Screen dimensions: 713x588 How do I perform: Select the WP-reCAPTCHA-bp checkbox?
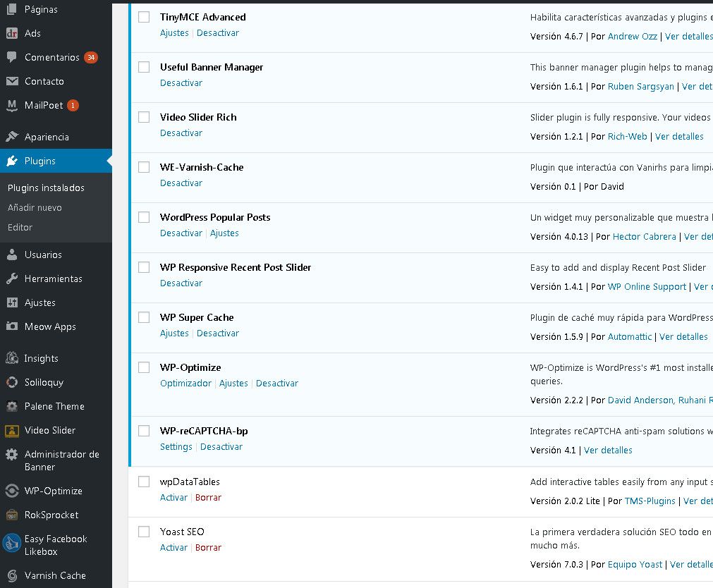144,431
